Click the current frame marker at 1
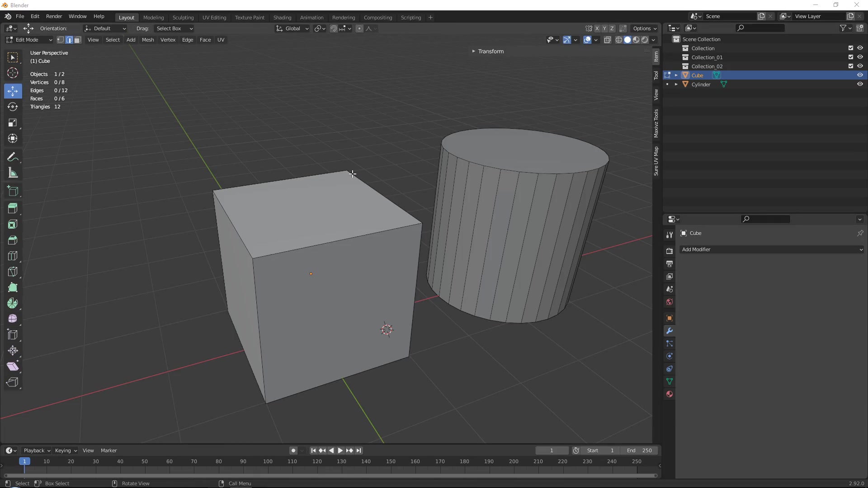The width and height of the screenshot is (868, 488). [x=24, y=461]
